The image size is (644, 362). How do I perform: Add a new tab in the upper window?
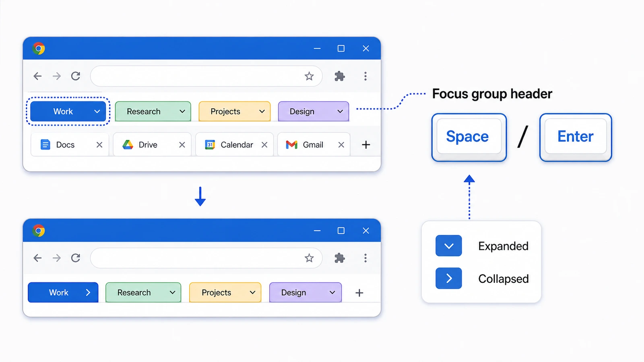[x=366, y=145]
